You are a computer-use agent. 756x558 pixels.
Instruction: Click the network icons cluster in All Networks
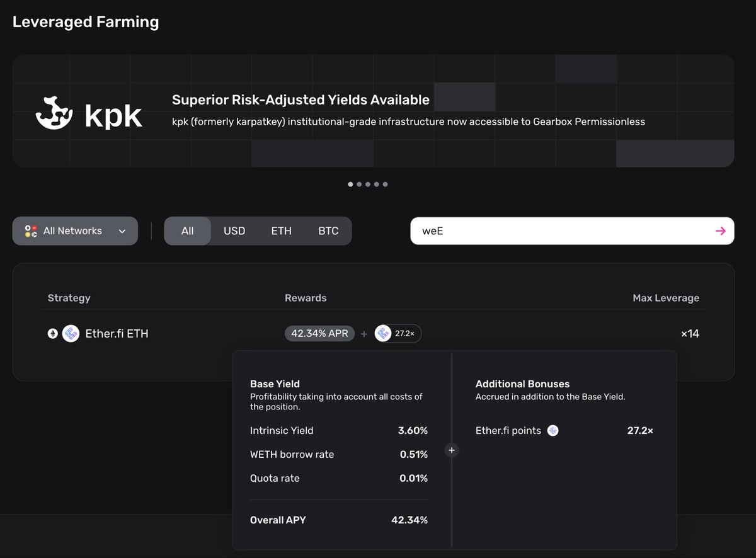pos(31,231)
